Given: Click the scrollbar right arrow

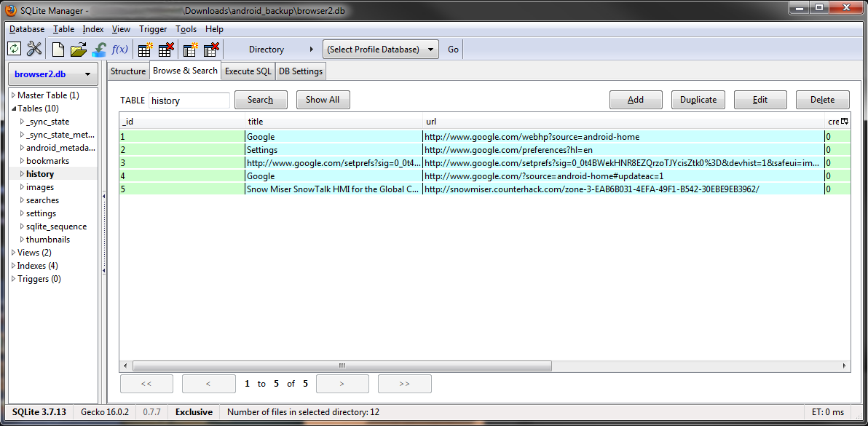Looking at the screenshot, I should click(x=845, y=366).
